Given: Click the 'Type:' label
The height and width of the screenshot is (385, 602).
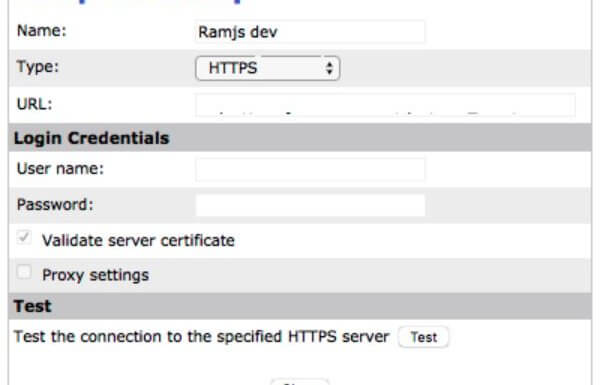Looking at the screenshot, I should 38,67.
